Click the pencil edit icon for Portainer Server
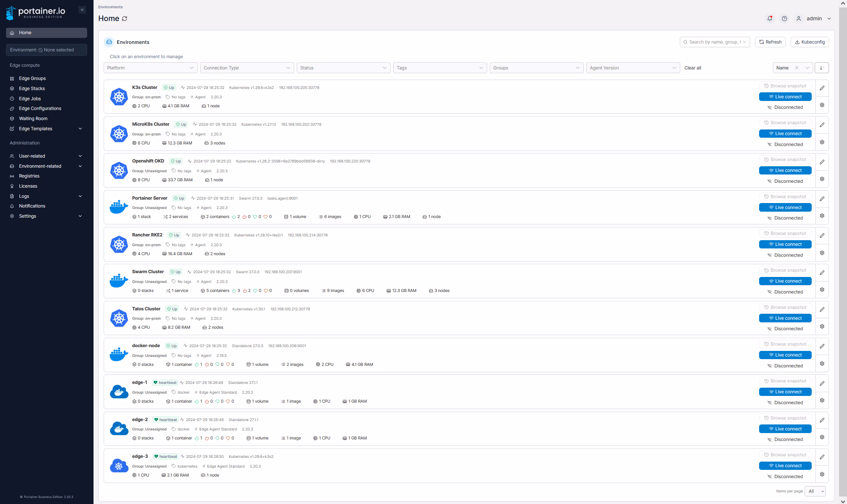Screen dimensions: 847x504 click(822, 199)
